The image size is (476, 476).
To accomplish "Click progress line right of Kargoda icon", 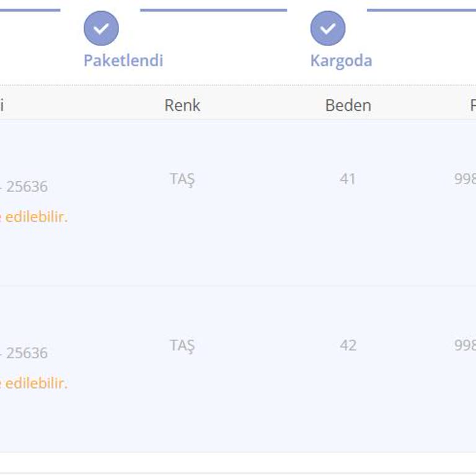I will pyautogui.click(x=421, y=11).
